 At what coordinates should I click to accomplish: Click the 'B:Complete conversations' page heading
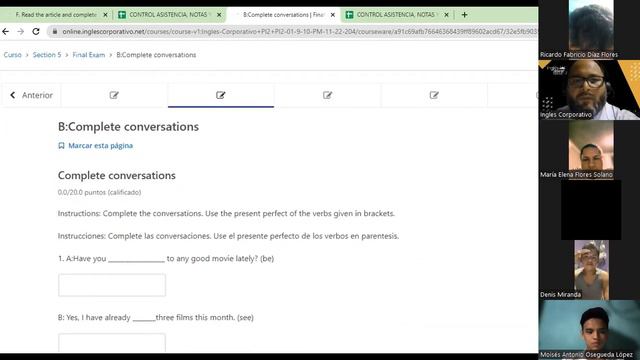pos(128,127)
